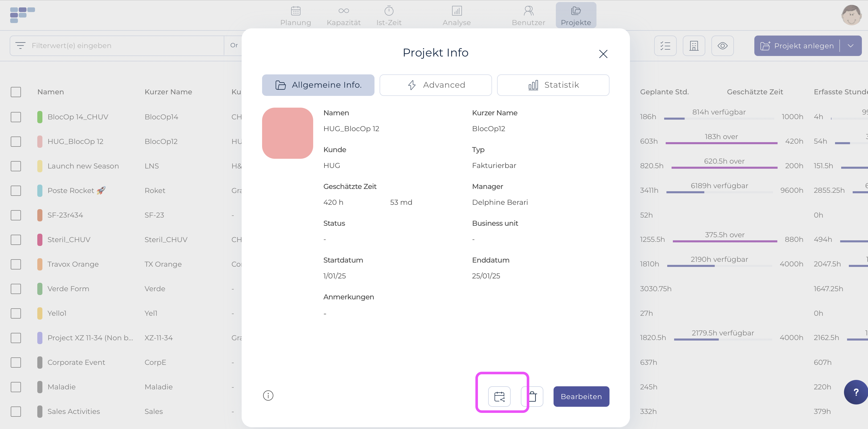Screen dimensions: 868x429
Task: Click the calendar share icon button
Action: 499,396
